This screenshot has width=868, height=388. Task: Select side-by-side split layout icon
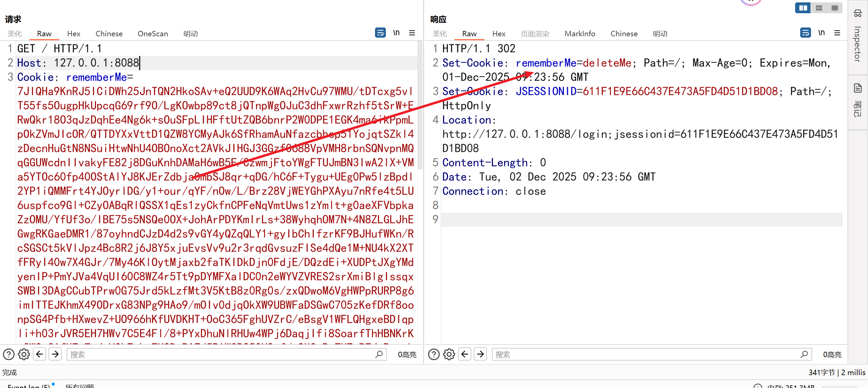pos(803,8)
